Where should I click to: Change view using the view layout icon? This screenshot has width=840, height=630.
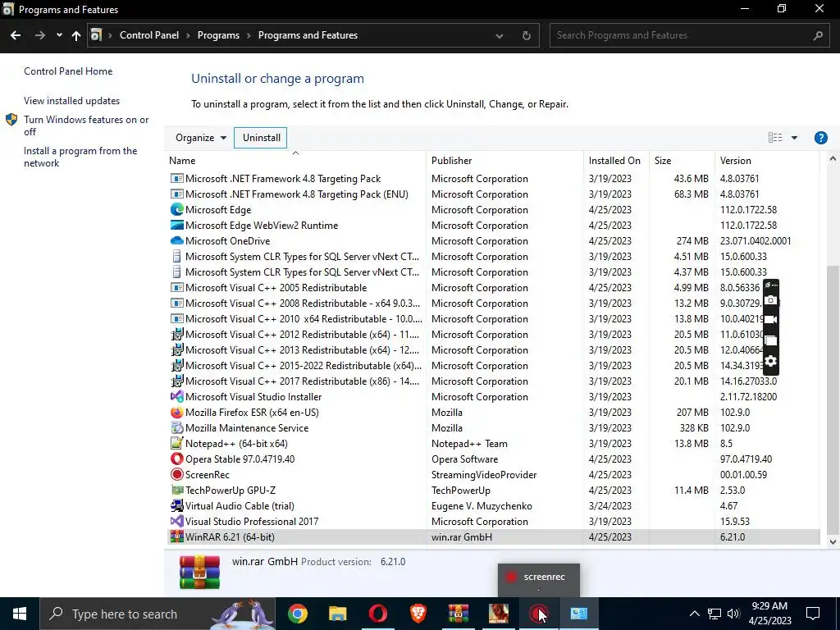pyautogui.click(x=775, y=138)
